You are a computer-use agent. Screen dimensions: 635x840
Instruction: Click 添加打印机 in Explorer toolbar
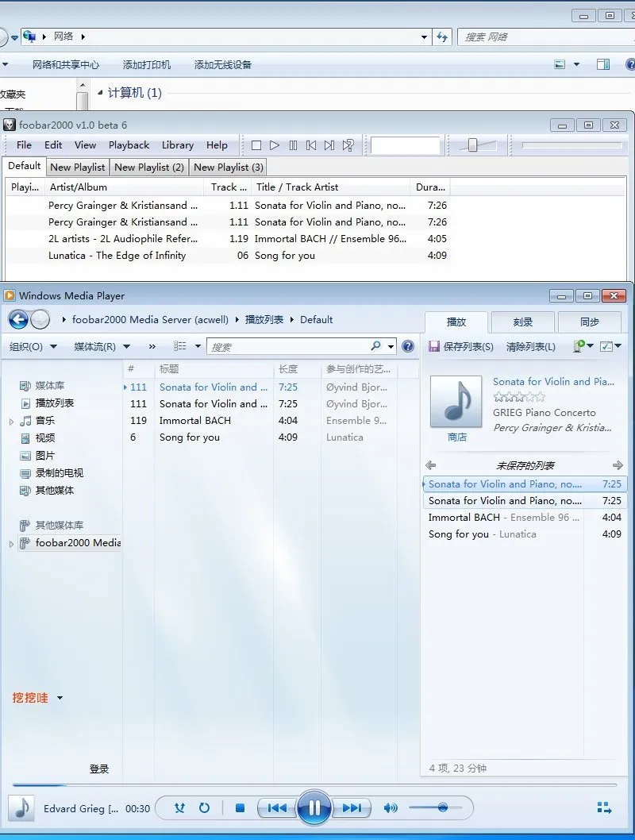[x=147, y=65]
